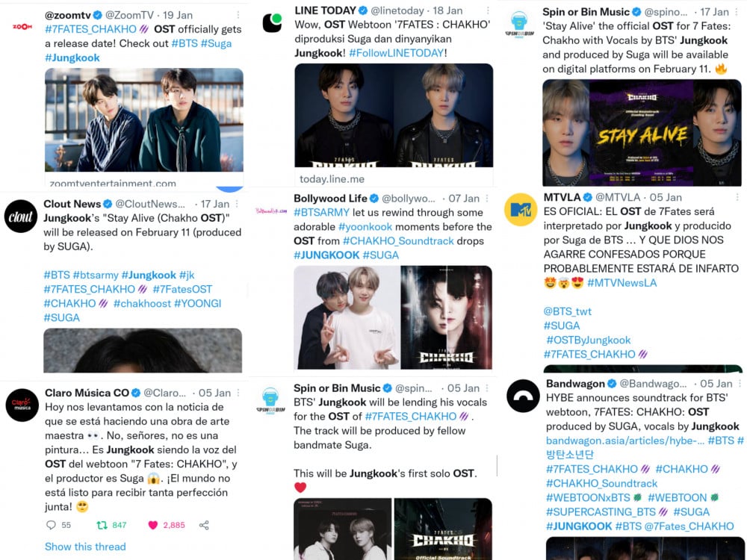Click the reply icon on Claro Música tweet

pos(51,525)
